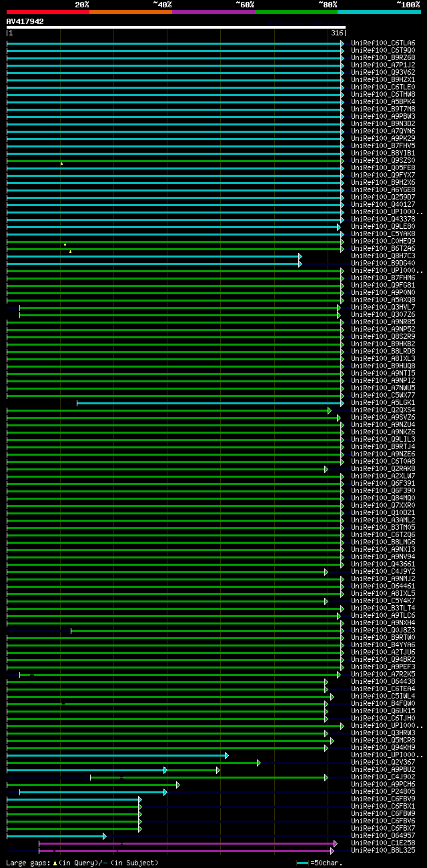Open hit UniRef100_B8YIB1
This screenshot has width=427, height=868.
pos(383,153)
